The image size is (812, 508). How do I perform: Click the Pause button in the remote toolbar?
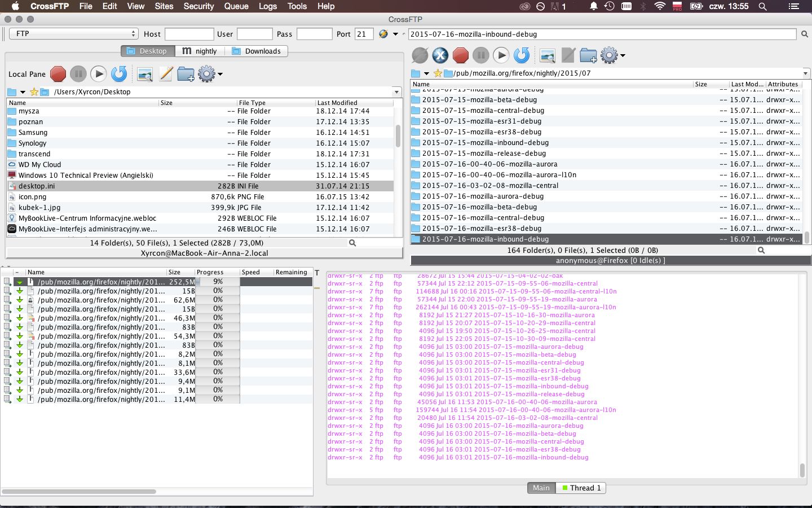click(481, 55)
